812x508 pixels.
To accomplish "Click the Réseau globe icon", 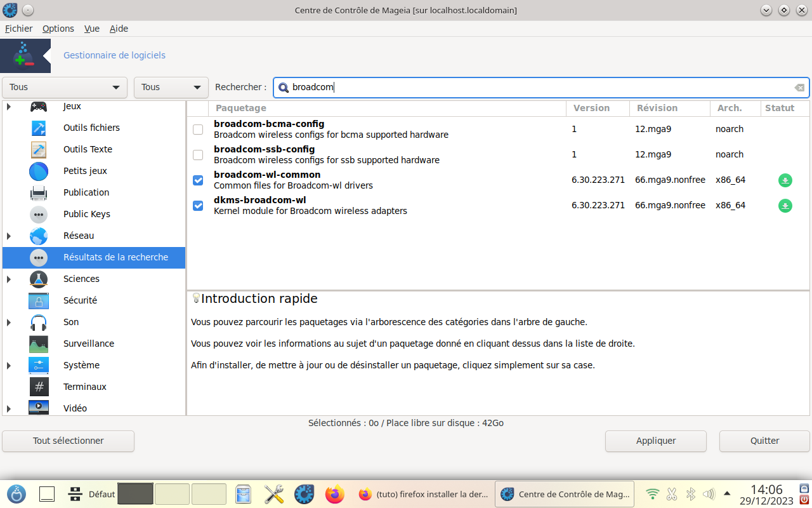I will pyautogui.click(x=39, y=236).
